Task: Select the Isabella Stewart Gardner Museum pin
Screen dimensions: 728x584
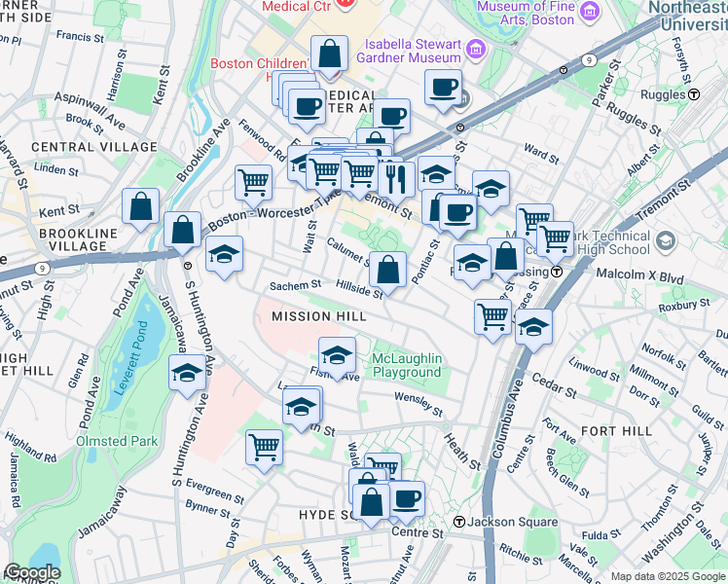Action: pos(474,49)
